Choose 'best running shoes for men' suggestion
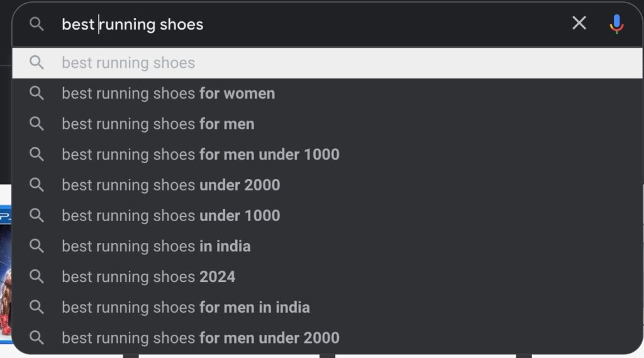The image size is (644, 358). pos(327,124)
